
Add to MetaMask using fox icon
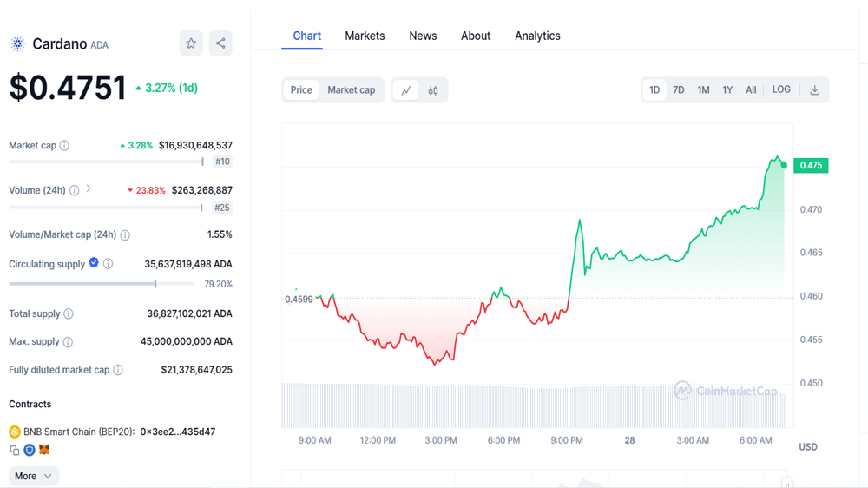coord(44,450)
